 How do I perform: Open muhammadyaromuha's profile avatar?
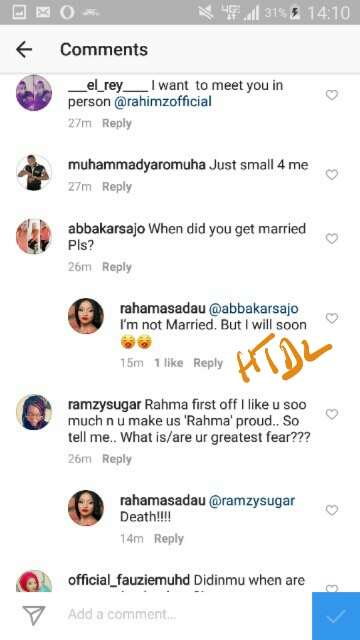34,172
